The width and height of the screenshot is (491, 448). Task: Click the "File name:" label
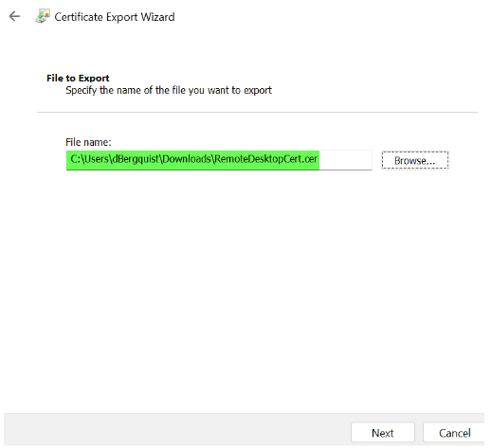click(x=88, y=142)
